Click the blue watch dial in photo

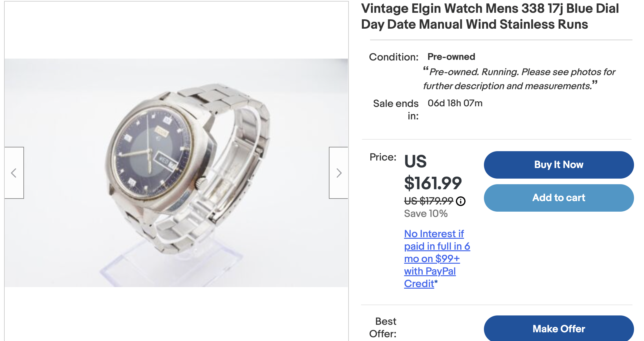(x=150, y=153)
